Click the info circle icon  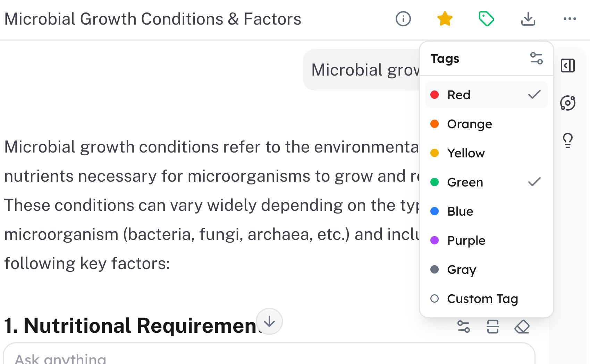tap(403, 19)
